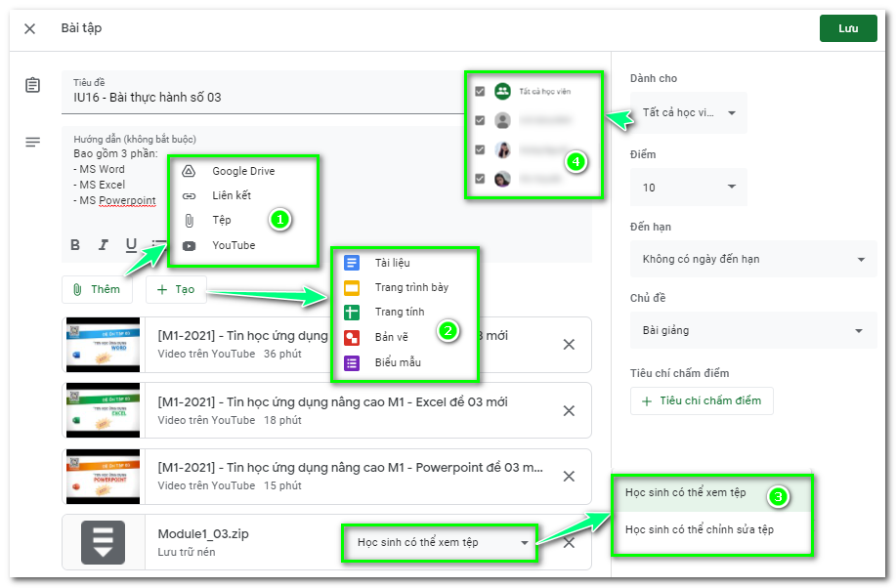Remove the Word đề 03 video attachment
Viewport: 896px width, 588px height.
(x=569, y=345)
